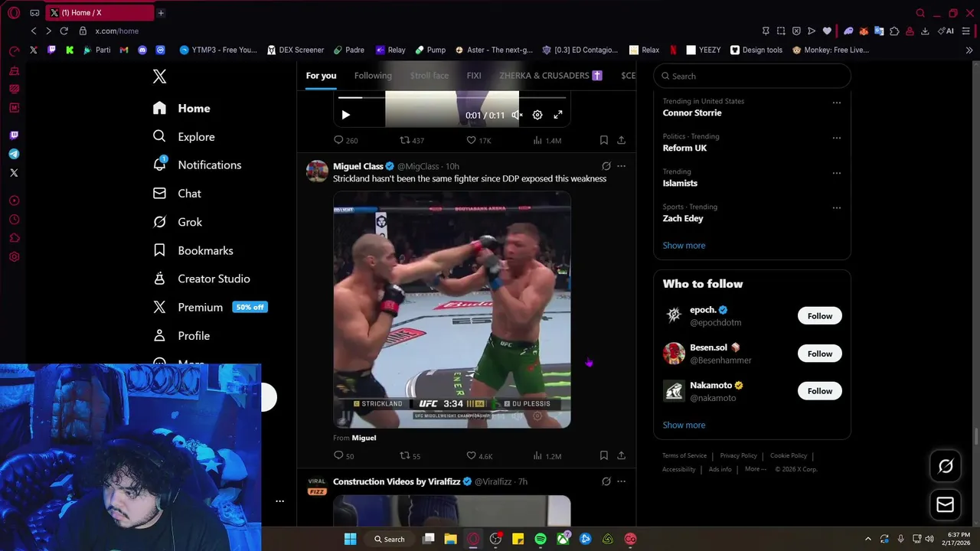Bookmark Miguel Class post
This screenshot has height=551, width=980.
coord(604,455)
